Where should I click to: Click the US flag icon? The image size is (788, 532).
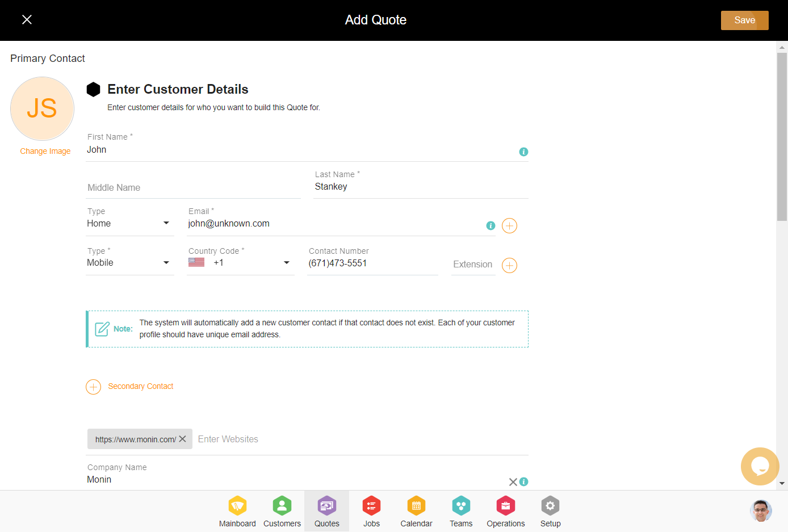(x=196, y=262)
